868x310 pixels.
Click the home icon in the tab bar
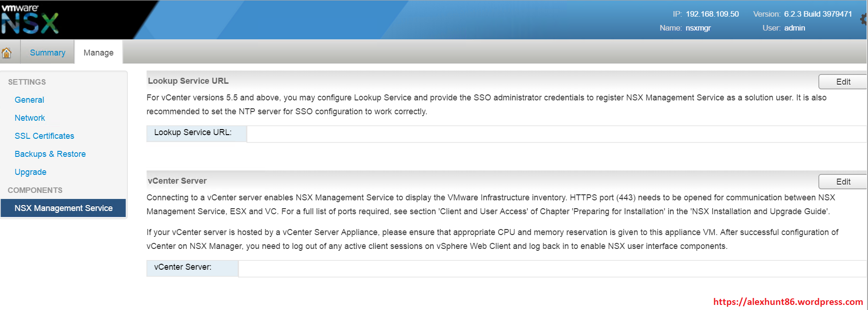click(x=6, y=53)
